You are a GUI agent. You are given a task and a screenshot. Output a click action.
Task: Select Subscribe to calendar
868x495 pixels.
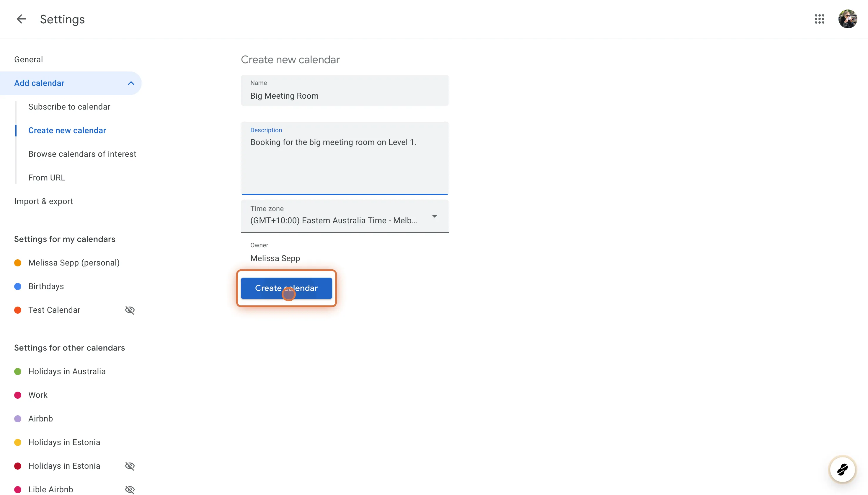click(x=69, y=106)
